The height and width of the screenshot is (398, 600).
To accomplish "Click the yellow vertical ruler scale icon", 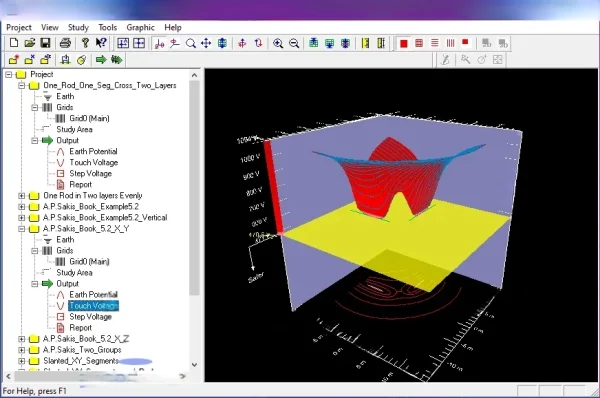I will click(x=365, y=43).
